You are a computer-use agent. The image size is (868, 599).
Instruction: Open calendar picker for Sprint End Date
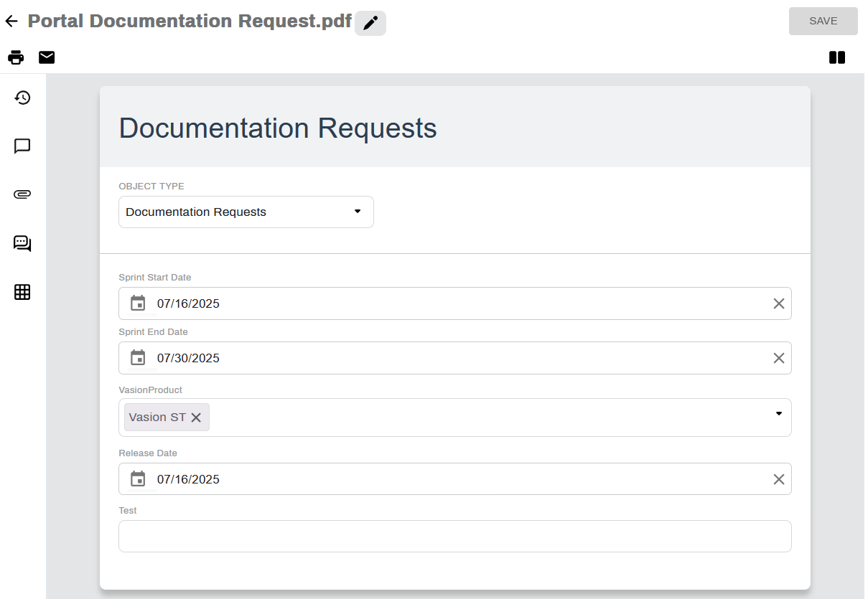point(138,358)
